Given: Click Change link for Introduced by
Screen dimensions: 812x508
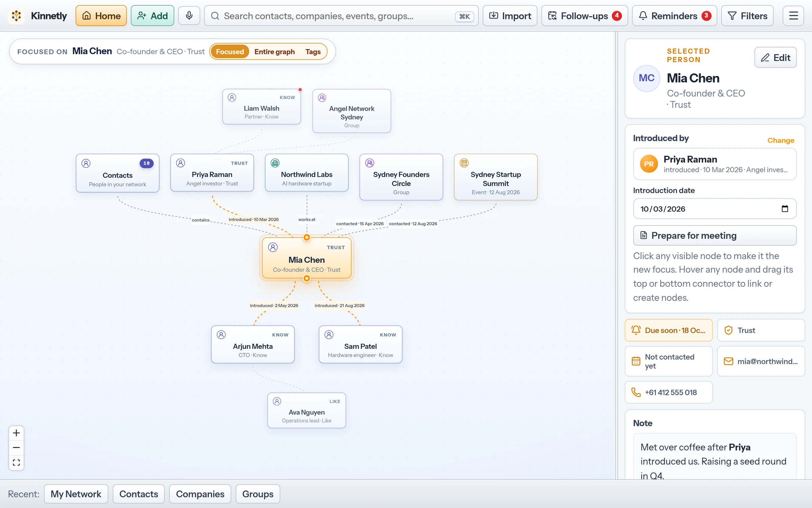Looking at the screenshot, I should pyautogui.click(x=781, y=140).
